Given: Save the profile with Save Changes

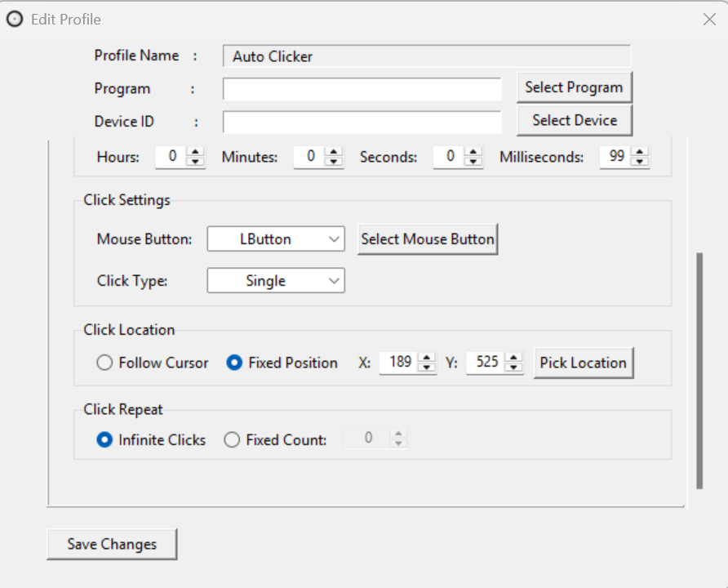Looking at the screenshot, I should [112, 544].
